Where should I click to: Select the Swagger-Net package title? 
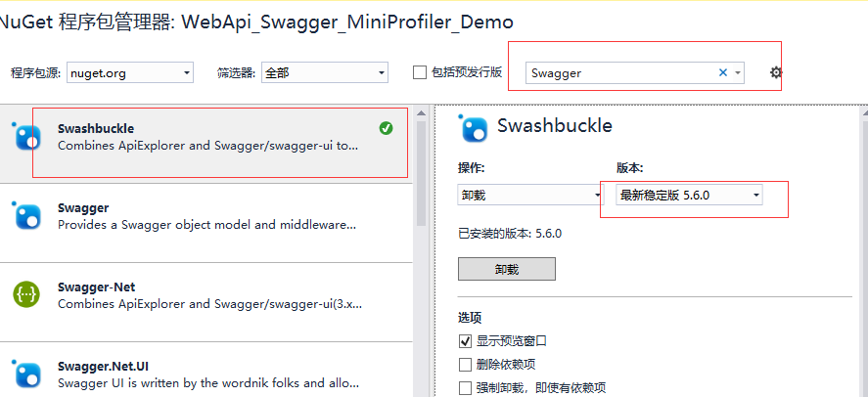(96, 287)
